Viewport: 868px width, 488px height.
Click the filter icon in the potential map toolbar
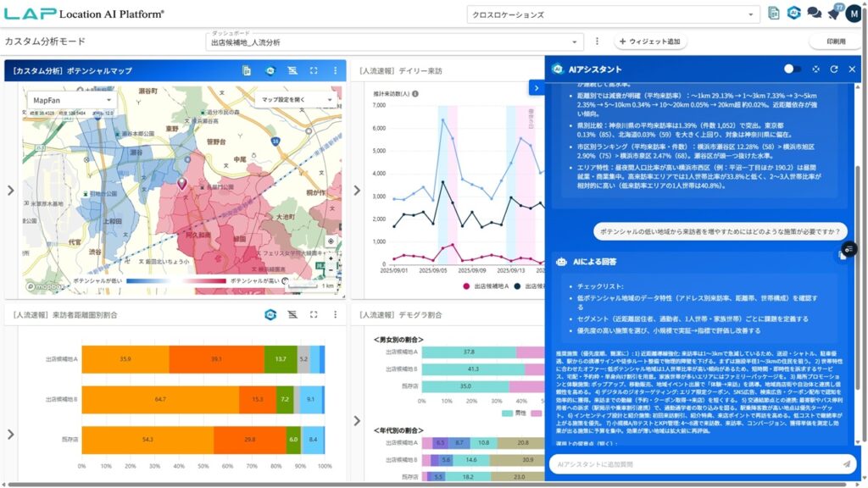click(x=294, y=70)
